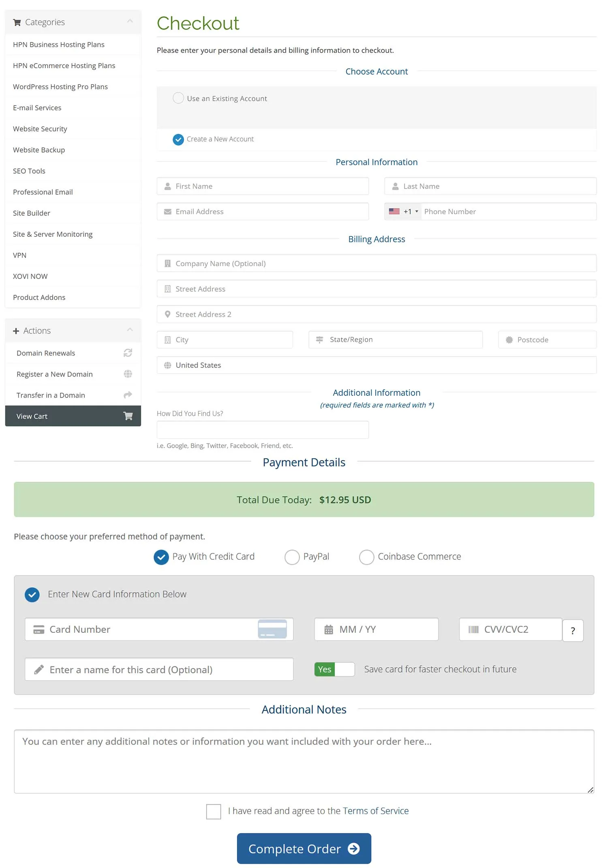
Task: Click the calendar icon in the MM / YY field
Action: point(328,630)
